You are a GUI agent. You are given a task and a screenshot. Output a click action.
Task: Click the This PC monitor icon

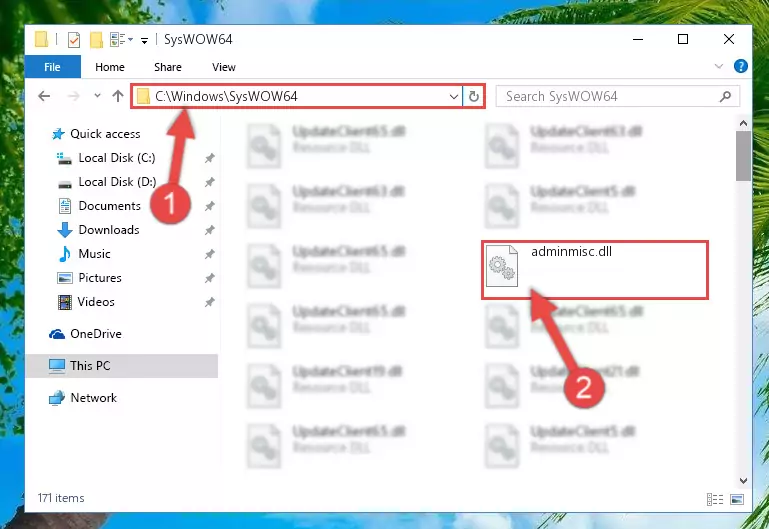(x=57, y=366)
